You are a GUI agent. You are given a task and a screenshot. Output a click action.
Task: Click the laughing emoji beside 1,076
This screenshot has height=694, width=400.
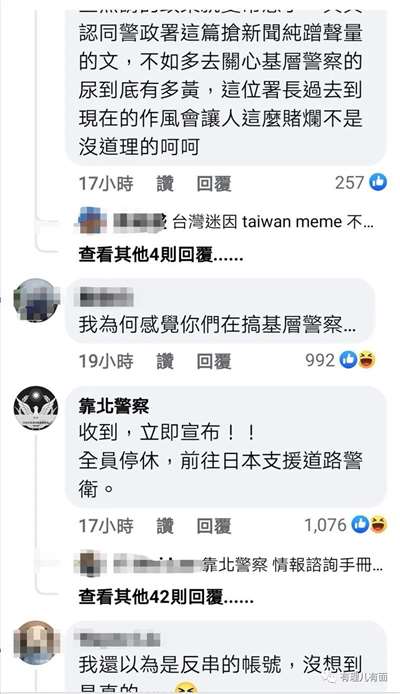(x=378, y=525)
